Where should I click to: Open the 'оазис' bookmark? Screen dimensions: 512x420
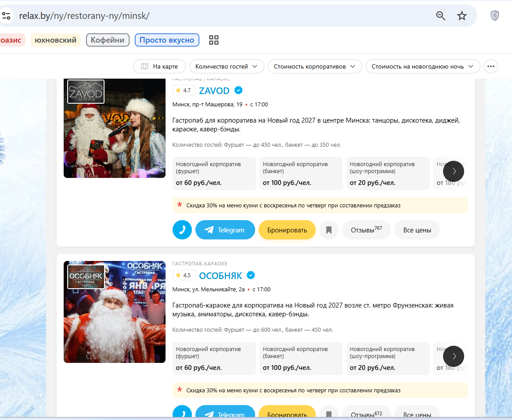coord(12,40)
